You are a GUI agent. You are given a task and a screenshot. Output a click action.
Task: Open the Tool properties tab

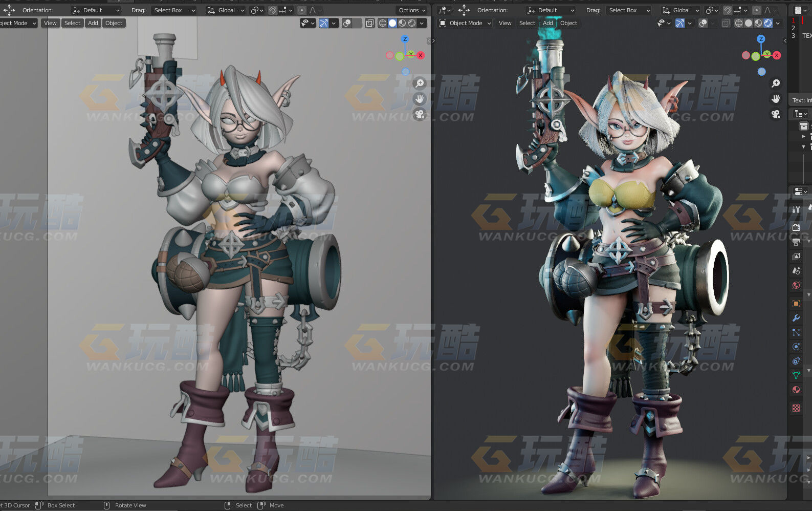[796, 209]
